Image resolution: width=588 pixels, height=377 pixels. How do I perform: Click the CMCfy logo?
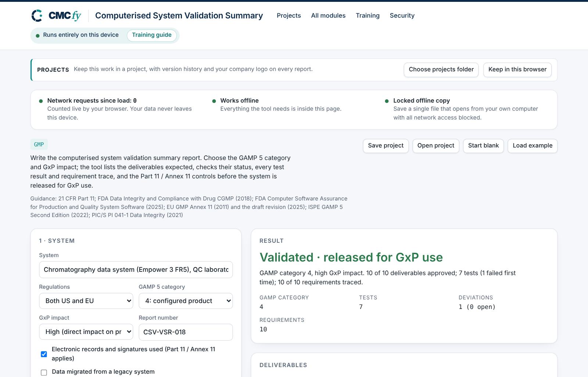pyautogui.click(x=56, y=15)
